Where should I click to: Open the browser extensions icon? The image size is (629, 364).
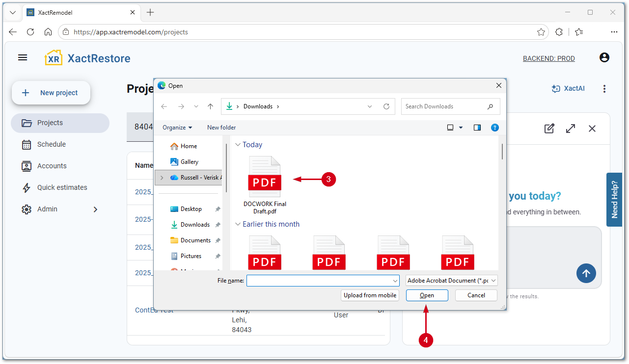pyautogui.click(x=559, y=32)
